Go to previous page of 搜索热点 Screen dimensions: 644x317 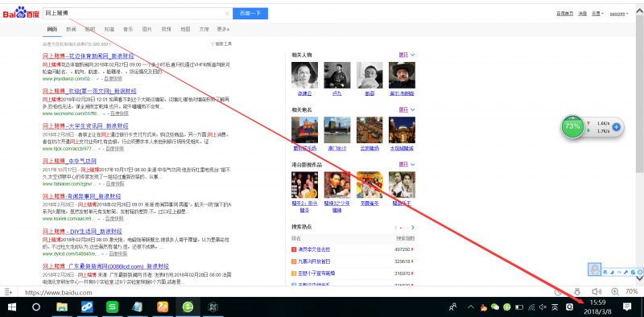[396, 228]
